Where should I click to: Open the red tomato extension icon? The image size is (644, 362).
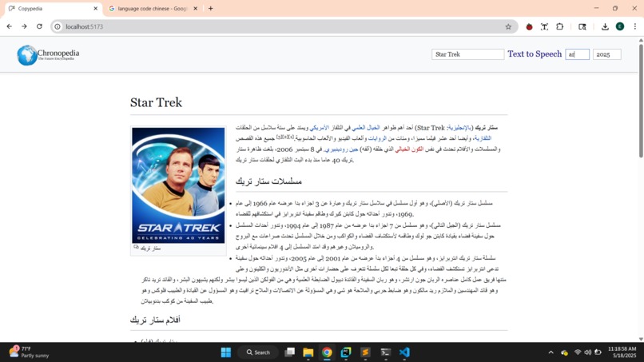530,26
